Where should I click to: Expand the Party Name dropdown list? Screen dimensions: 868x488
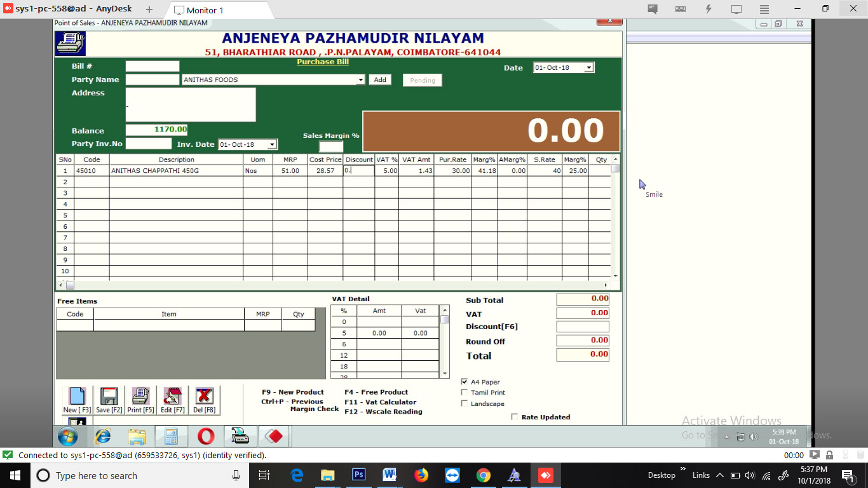(x=361, y=80)
